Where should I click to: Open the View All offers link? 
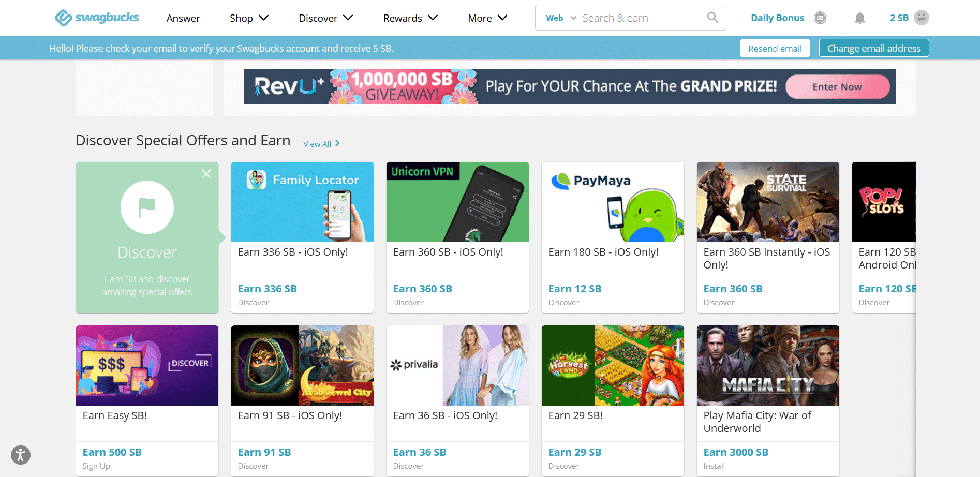coord(321,144)
